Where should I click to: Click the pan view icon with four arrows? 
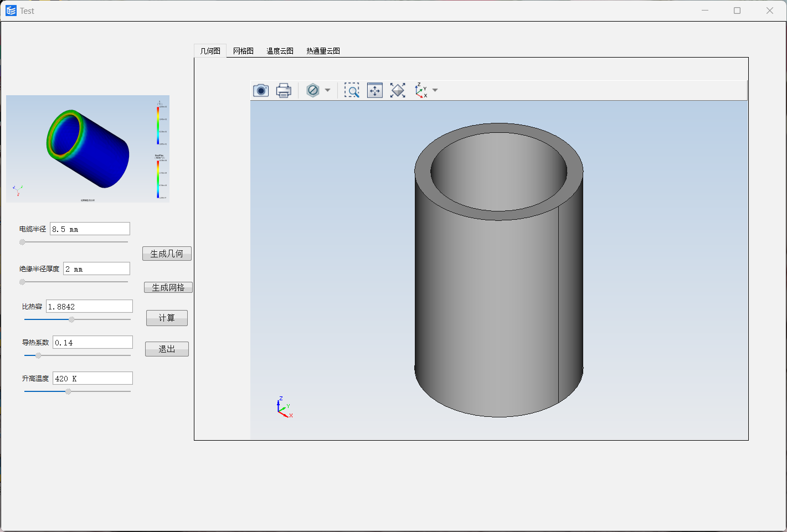point(375,90)
